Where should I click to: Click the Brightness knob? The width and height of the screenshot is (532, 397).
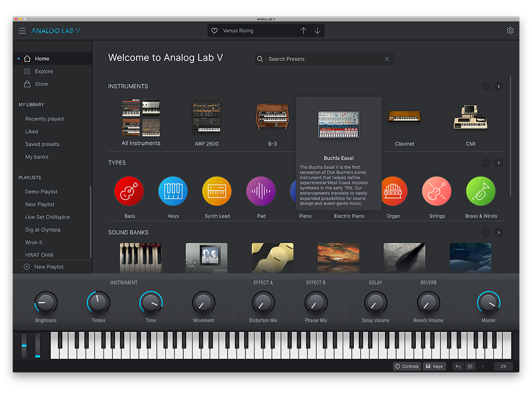click(46, 302)
